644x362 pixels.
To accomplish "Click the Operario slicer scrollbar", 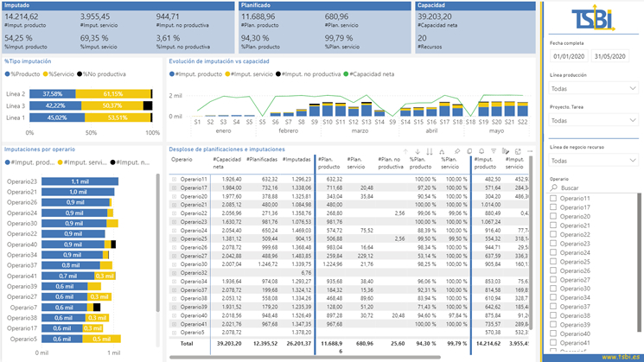I will click(x=639, y=262).
